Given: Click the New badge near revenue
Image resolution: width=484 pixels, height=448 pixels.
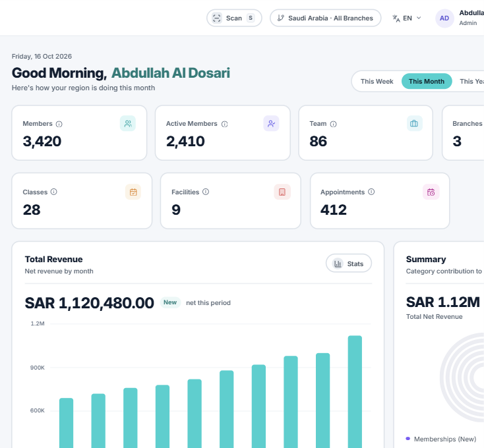Looking at the screenshot, I should tap(170, 302).
